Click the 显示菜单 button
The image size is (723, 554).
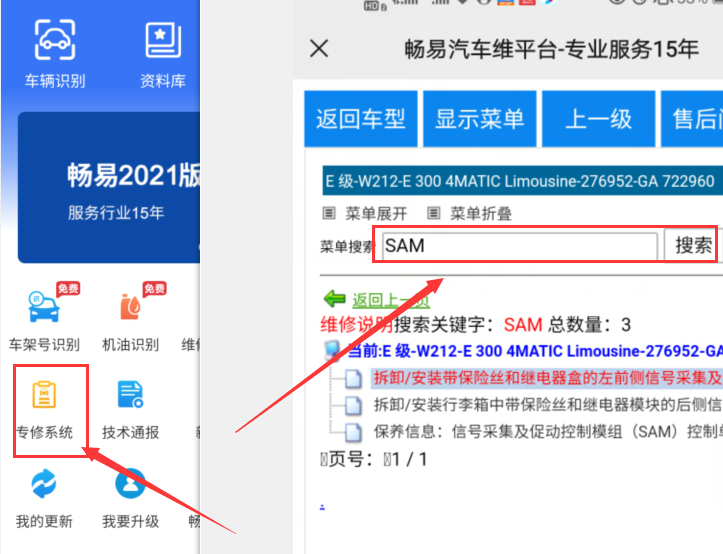click(x=480, y=119)
